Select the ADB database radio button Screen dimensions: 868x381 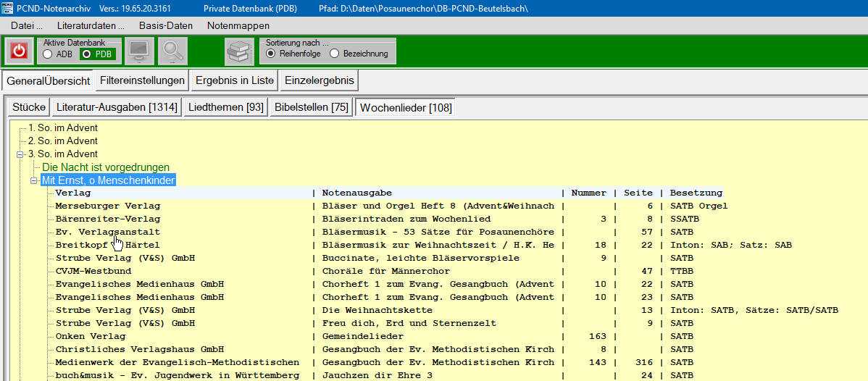tap(48, 54)
